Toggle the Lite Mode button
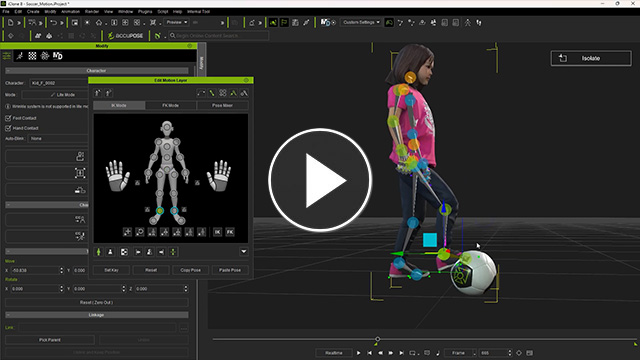This screenshot has height=360, width=640. [x=55, y=95]
